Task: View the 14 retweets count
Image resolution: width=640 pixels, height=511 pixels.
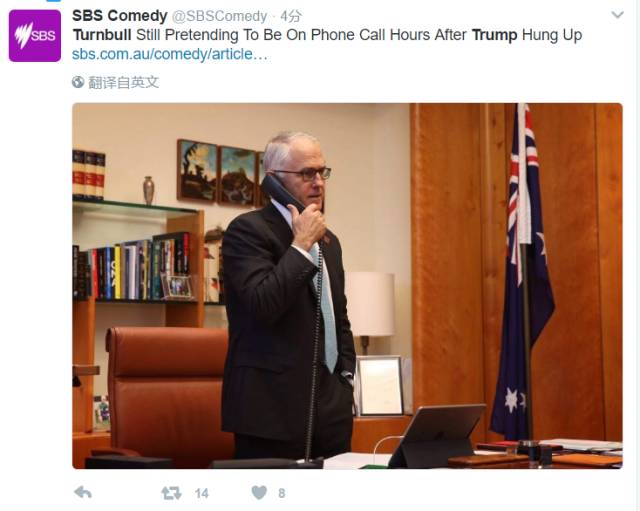Action: (x=202, y=493)
